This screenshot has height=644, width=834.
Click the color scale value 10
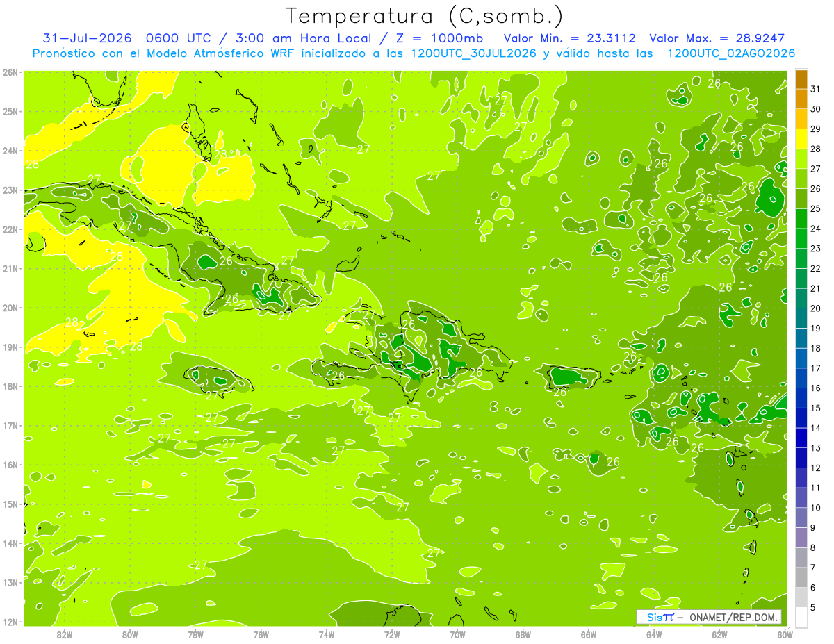coord(815,508)
